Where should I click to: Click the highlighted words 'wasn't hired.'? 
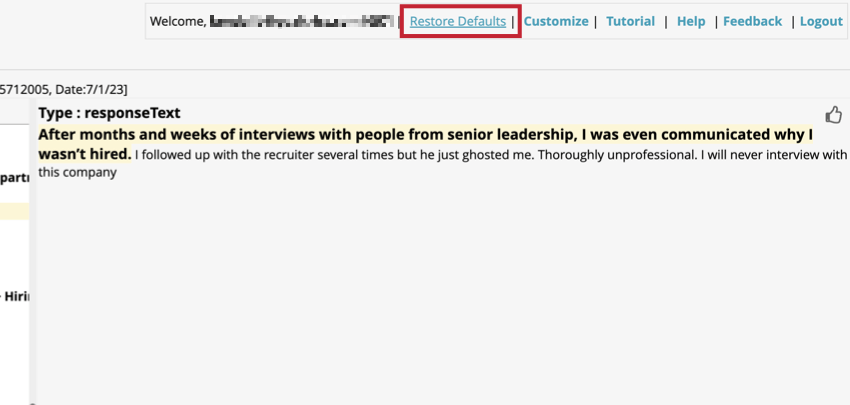(84, 154)
